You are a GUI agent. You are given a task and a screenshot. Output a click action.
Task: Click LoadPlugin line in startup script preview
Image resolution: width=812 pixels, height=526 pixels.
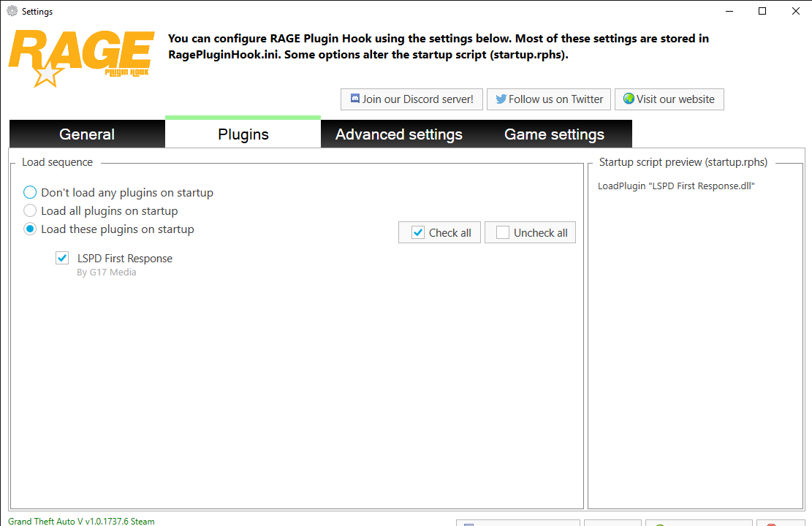point(676,186)
